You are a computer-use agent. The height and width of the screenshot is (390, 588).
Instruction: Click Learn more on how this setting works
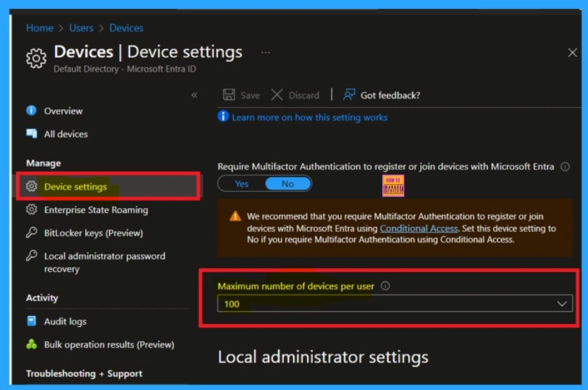[x=309, y=117]
